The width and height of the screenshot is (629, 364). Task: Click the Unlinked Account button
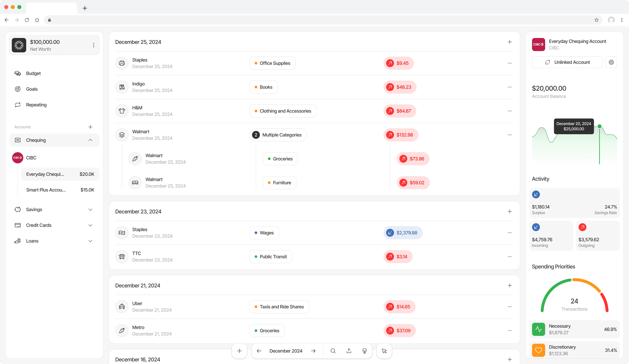567,62
